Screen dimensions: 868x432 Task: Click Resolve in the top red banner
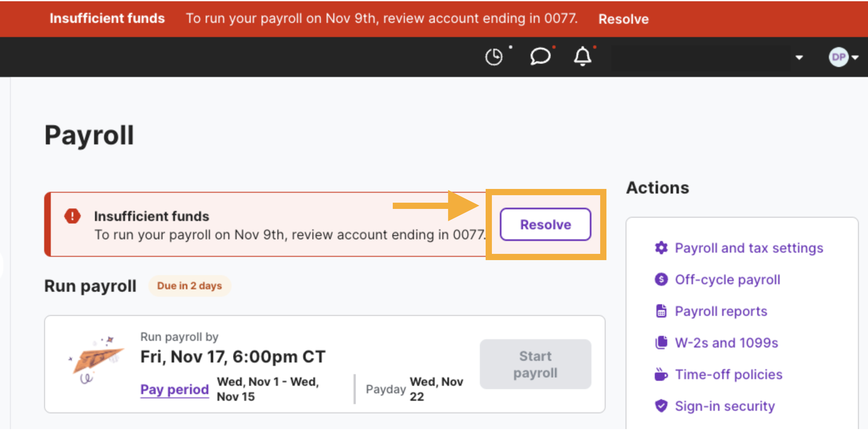click(x=624, y=19)
